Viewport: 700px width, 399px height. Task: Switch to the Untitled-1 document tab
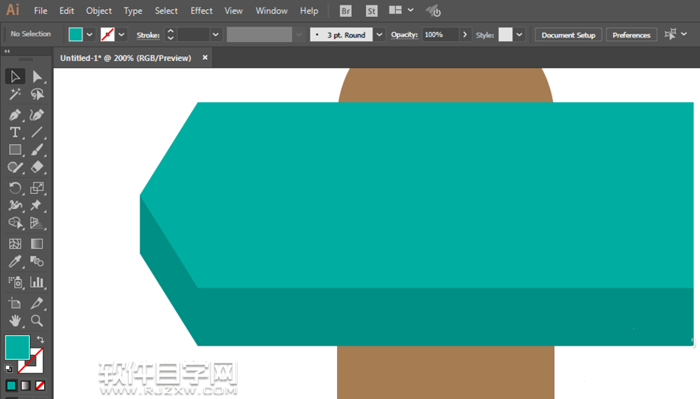click(x=125, y=58)
